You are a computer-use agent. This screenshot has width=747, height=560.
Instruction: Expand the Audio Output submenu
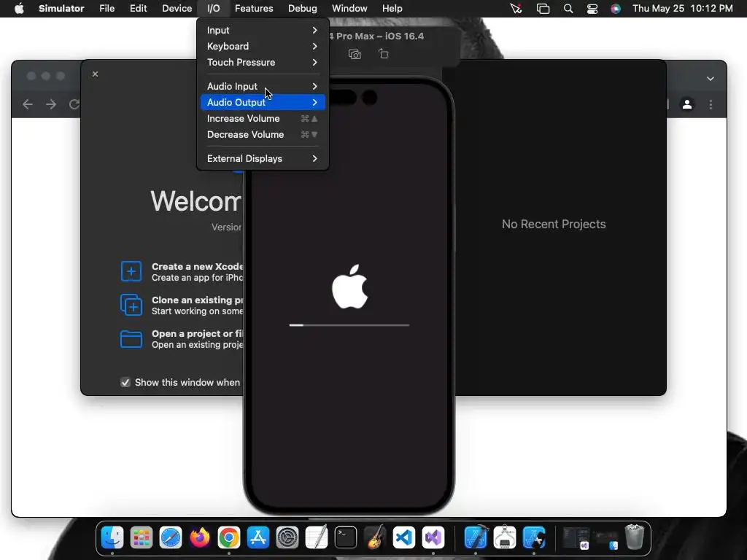click(x=263, y=102)
